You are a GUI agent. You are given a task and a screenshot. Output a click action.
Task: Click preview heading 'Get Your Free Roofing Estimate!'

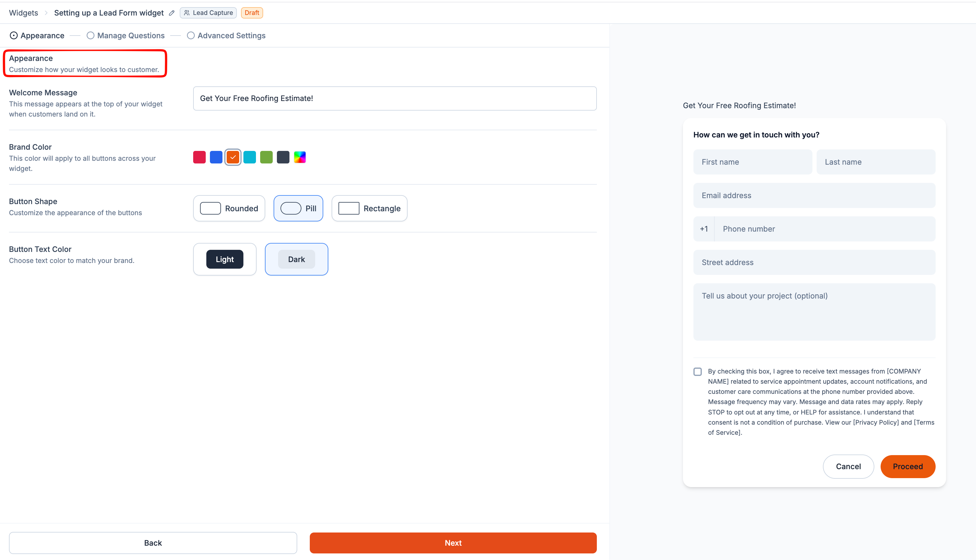(x=739, y=105)
